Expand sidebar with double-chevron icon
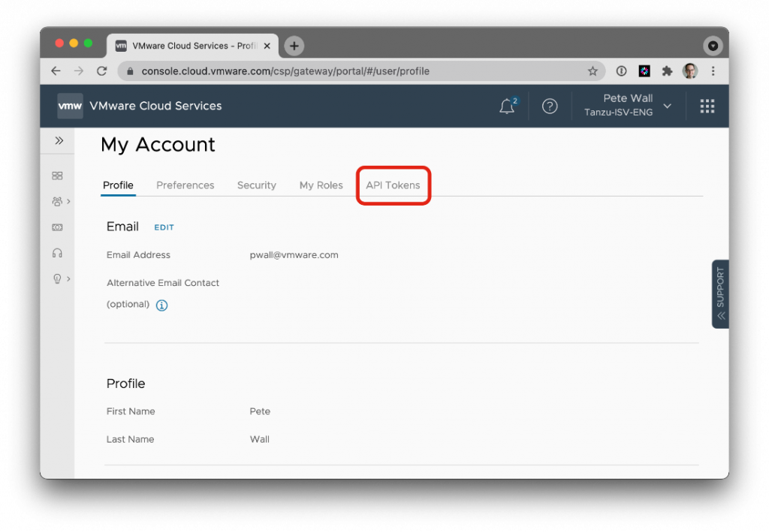The width and height of the screenshot is (769, 532). click(59, 140)
